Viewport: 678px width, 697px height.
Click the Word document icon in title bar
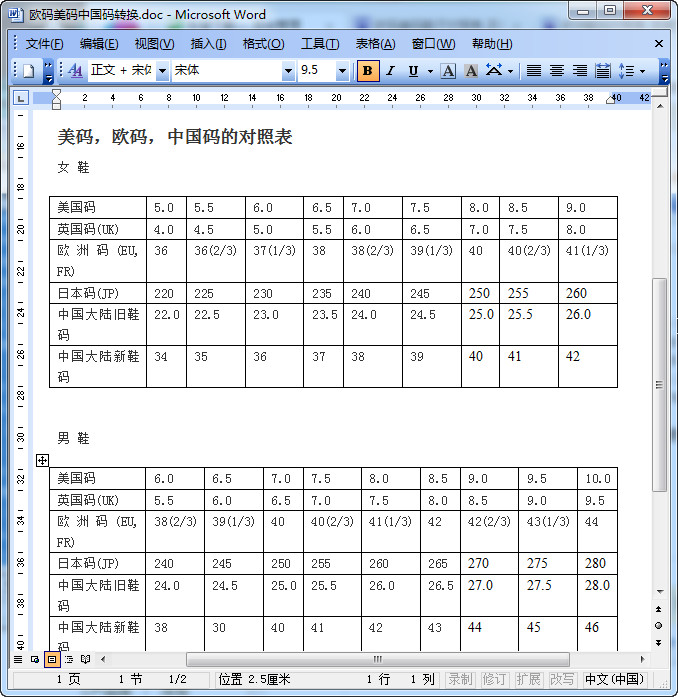pos(16,14)
